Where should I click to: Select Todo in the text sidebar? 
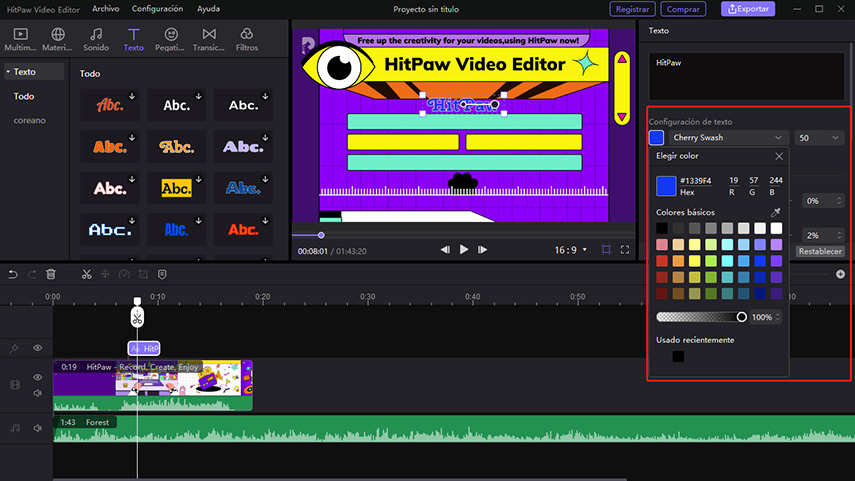[x=24, y=96]
